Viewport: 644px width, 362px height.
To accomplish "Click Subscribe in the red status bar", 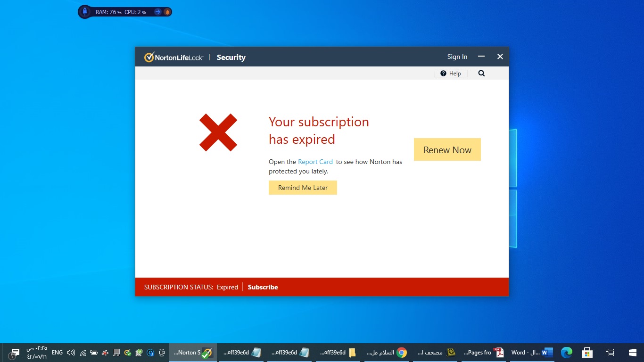I will pos(263,287).
